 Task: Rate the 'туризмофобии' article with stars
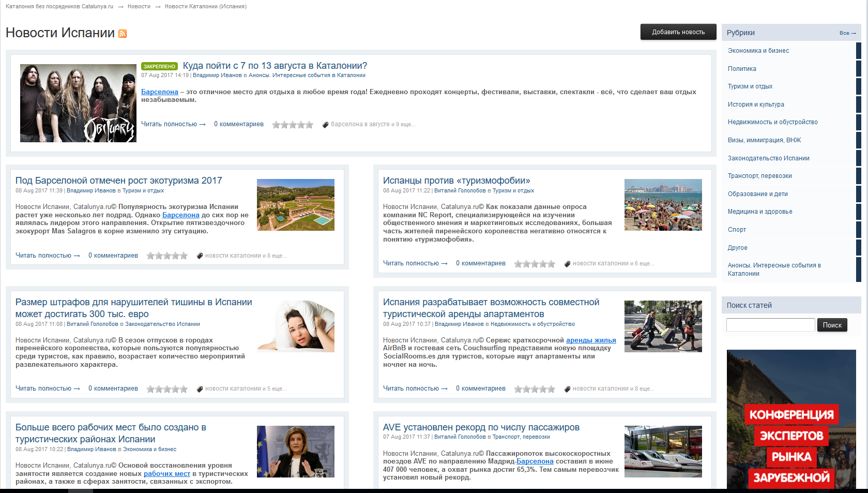(535, 264)
